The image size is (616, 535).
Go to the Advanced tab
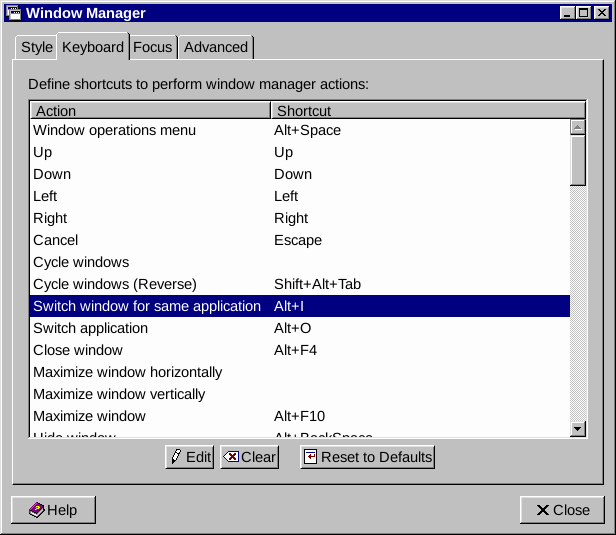coord(216,47)
